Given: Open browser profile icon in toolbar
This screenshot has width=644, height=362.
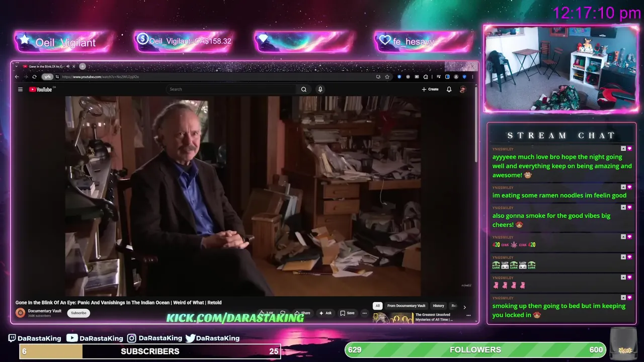Looking at the screenshot, I should pos(456,77).
